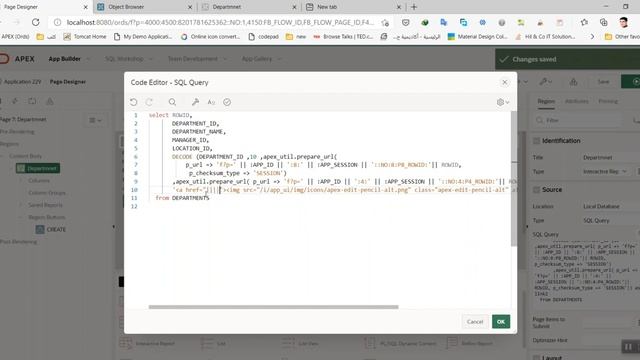Click the browser address bar
The width and height of the screenshot is (640, 360).
pyautogui.click(x=220, y=22)
